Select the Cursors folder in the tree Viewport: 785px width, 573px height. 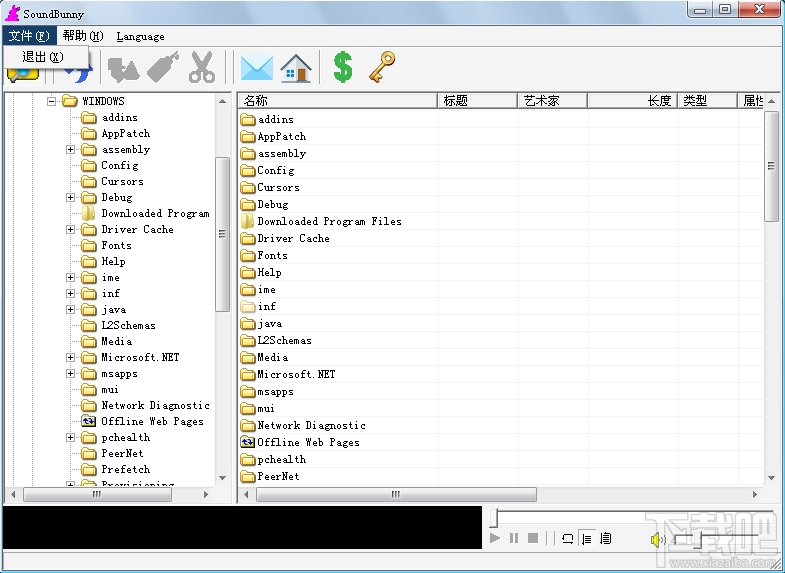pos(122,181)
